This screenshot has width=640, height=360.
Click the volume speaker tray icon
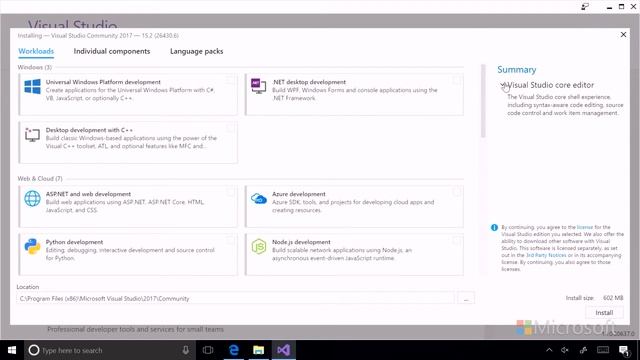pyautogui.click(x=565, y=350)
